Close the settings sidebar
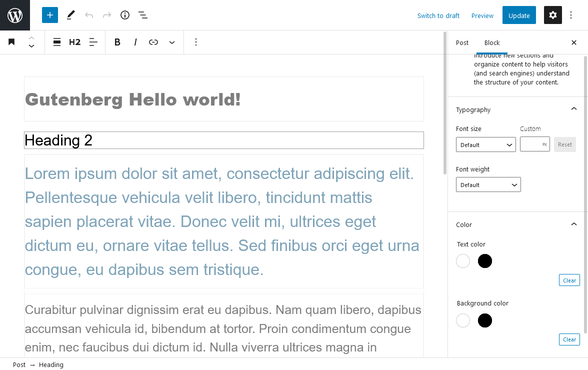Viewport: 588px width, 370px height. [x=574, y=42]
